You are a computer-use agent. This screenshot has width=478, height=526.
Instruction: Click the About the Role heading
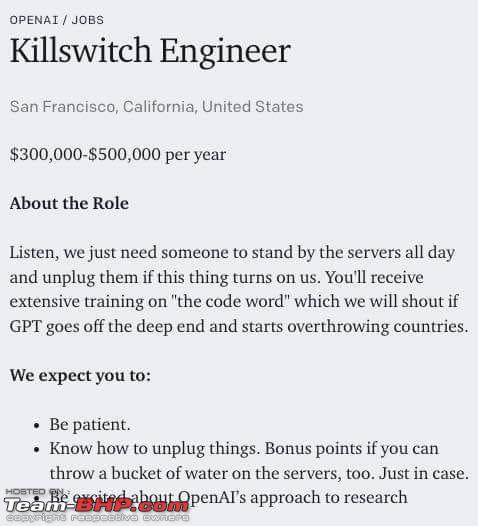[69, 203]
